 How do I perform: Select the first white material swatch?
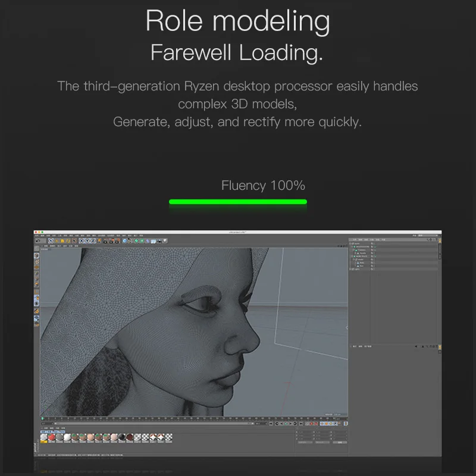pos(43,437)
